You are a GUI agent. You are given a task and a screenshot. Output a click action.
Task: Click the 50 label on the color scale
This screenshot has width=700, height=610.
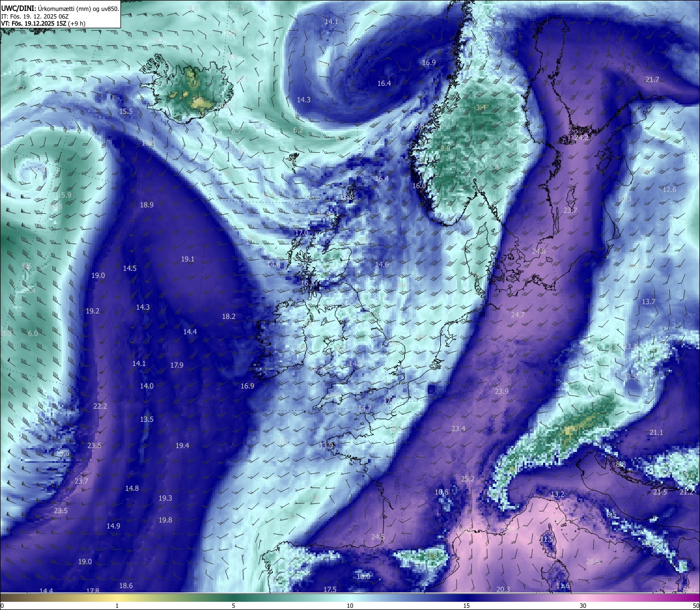696,606
